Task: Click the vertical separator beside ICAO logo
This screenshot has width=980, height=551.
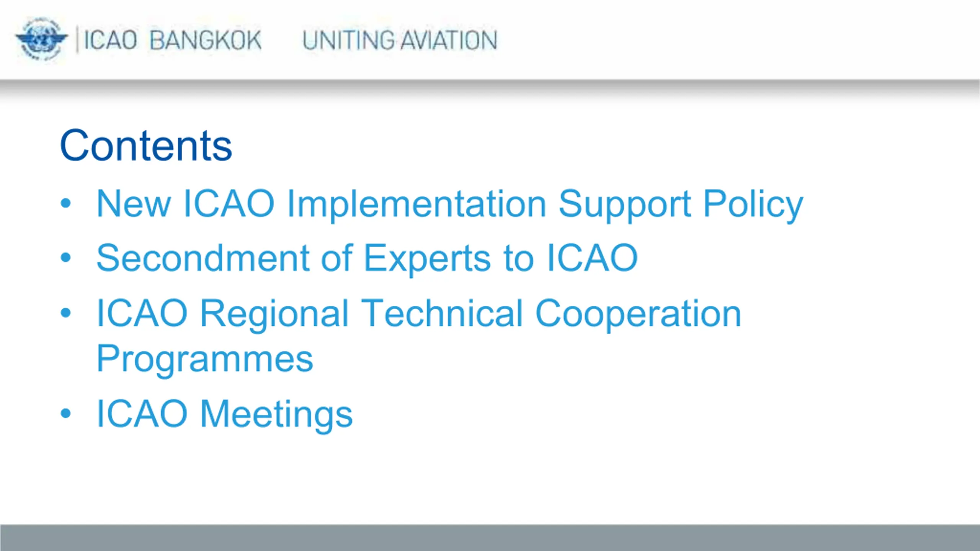Action: 77,39
